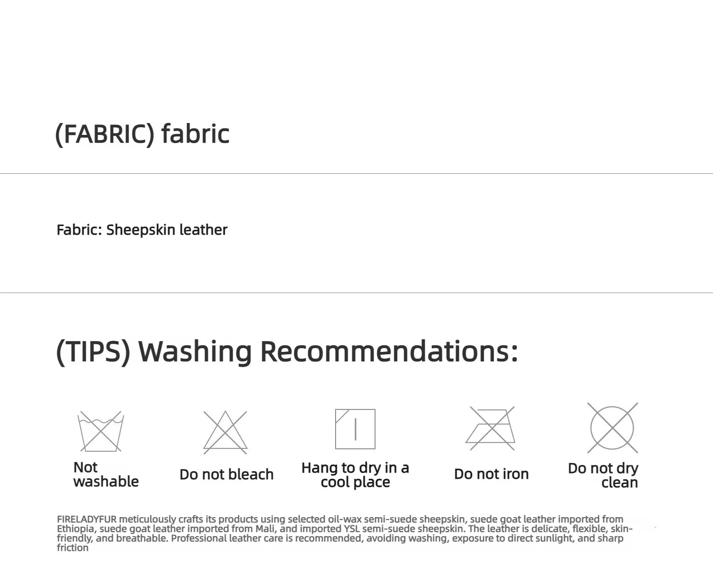The image size is (713, 588).
Task: Click the divider line below fabric heading
Action: coord(356,173)
